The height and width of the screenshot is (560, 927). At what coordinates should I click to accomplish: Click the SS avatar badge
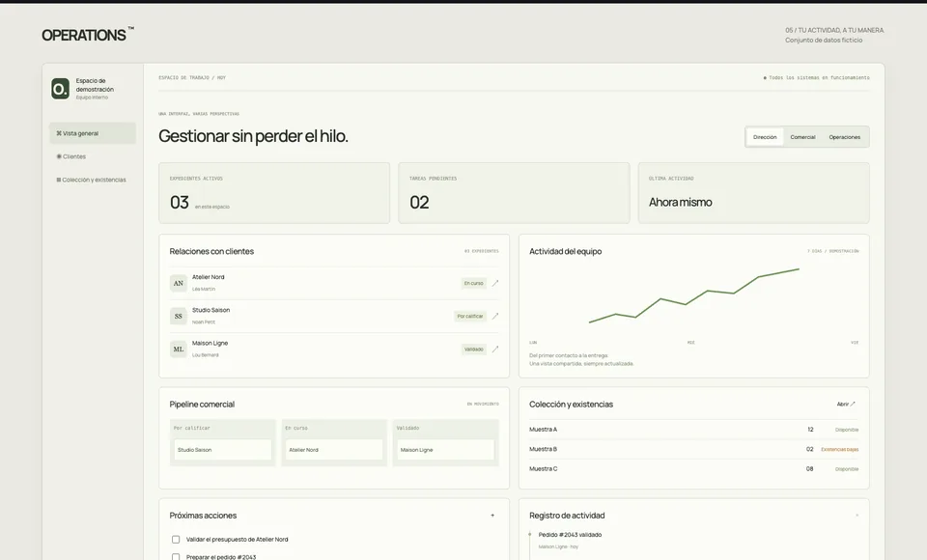click(178, 317)
